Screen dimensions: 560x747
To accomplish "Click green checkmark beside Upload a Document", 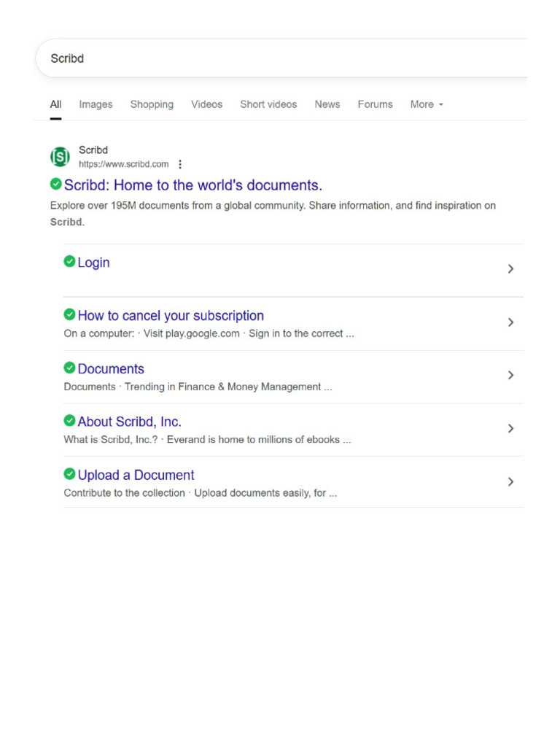I will 69,474.
